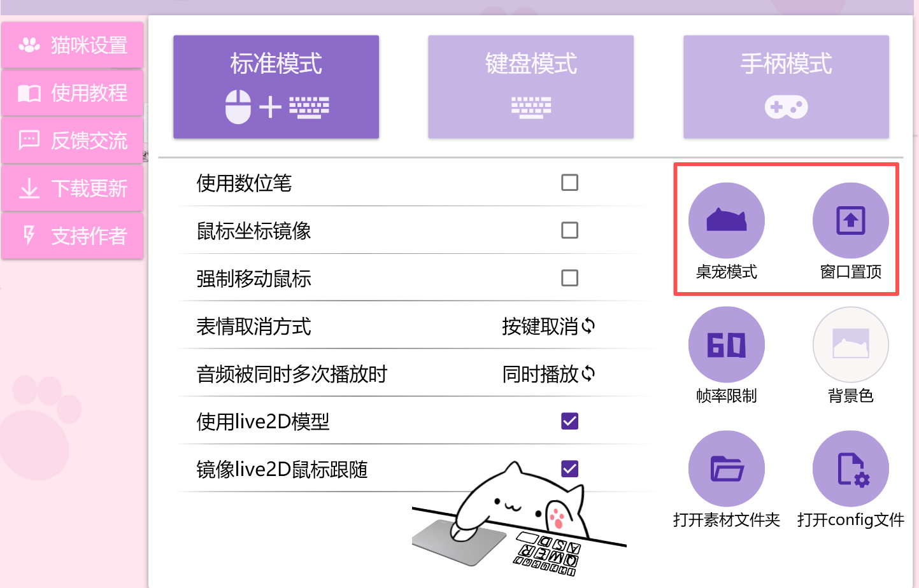
Task: Click the Bongo Cat preview image
Action: tap(520, 519)
